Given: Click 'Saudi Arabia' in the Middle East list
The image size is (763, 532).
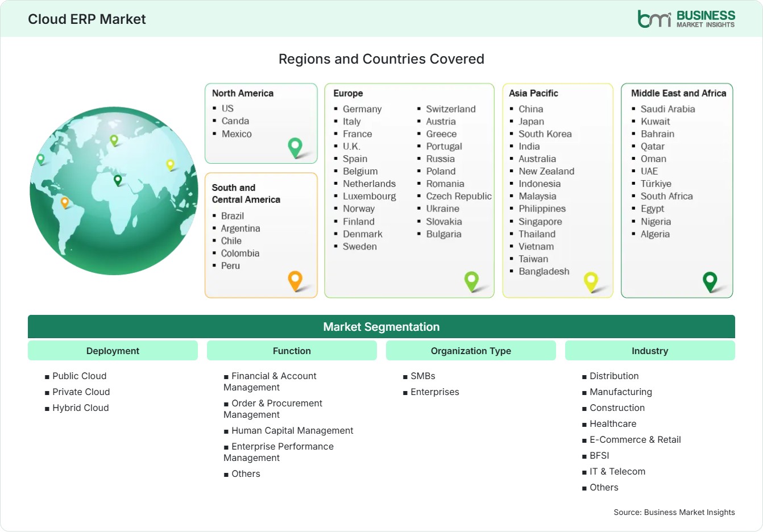Looking at the screenshot, I should coord(668,109).
